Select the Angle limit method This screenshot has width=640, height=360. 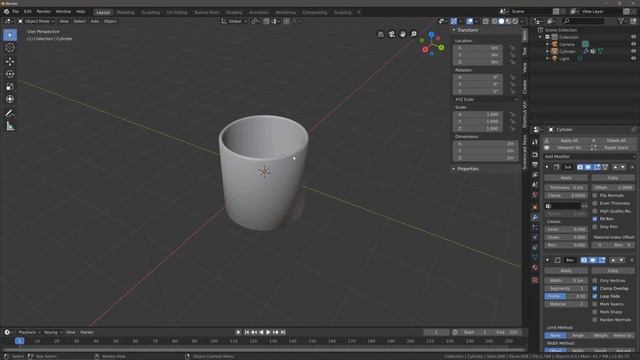tap(578, 336)
